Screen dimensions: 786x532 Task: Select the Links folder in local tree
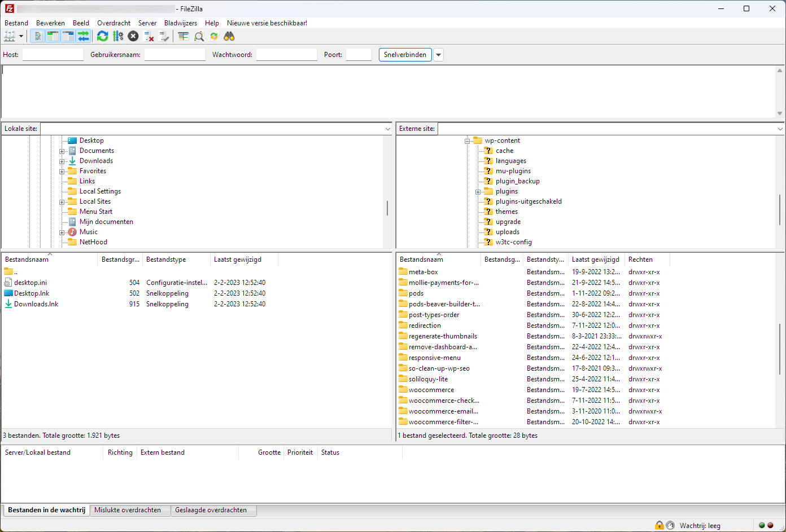tap(87, 181)
